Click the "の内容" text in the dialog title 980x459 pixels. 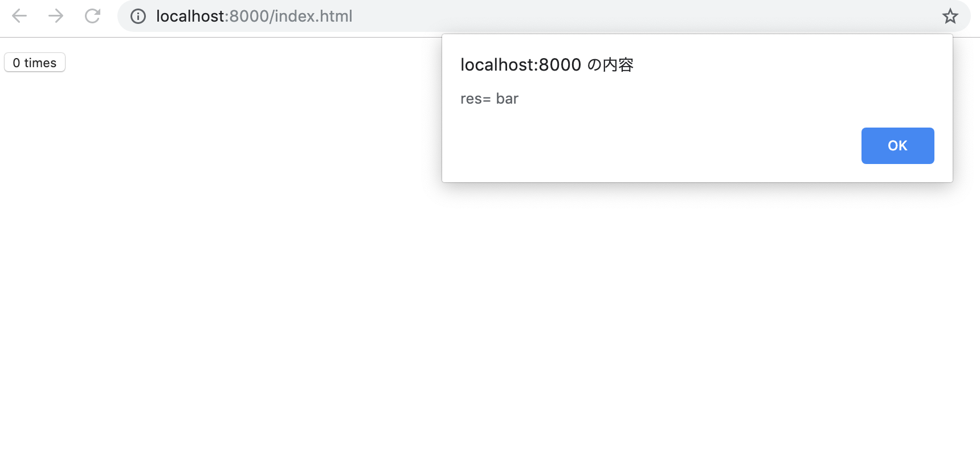point(610,65)
